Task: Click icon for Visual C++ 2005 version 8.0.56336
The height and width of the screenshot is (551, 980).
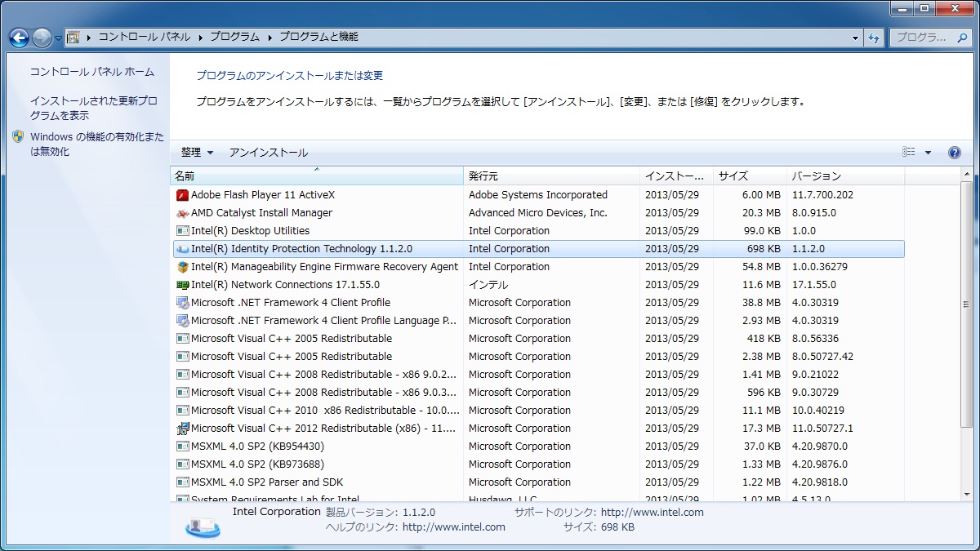Action: pyautogui.click(x=182, y=339)
